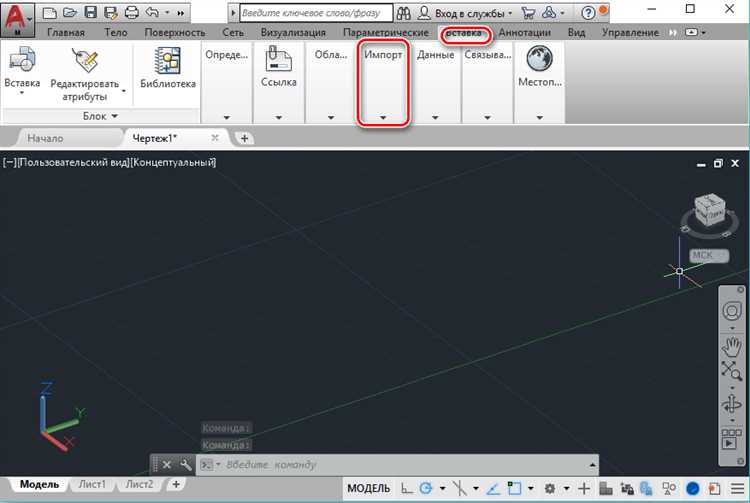
Task: Click the МОДЕЛЬ status bar button
Action: (x=368, y=489)
